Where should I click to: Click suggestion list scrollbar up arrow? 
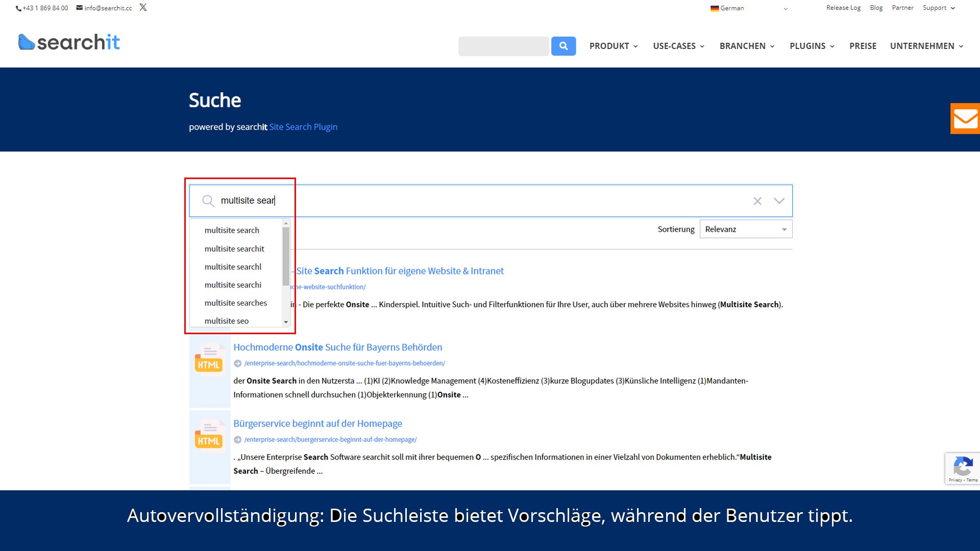click(286, 223)
